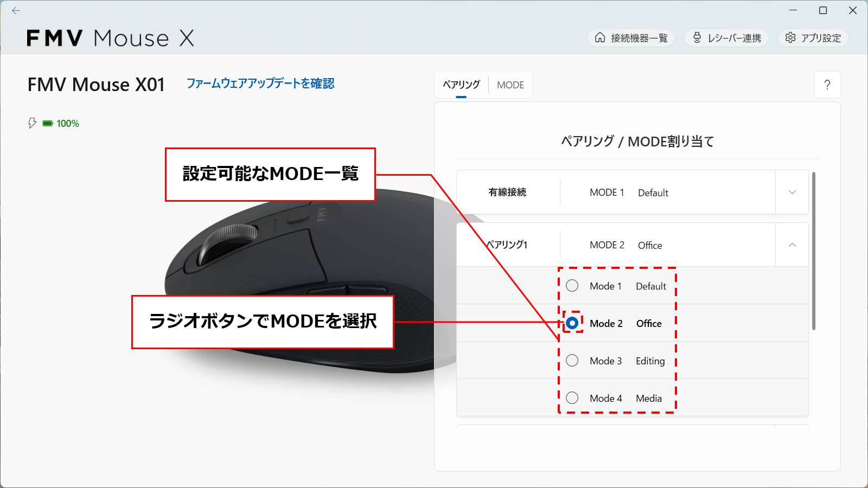This screenshot has height=488, width=868.
Task: Click the 100% battery text
Action: pyautogui.click(x=68, y=124)
